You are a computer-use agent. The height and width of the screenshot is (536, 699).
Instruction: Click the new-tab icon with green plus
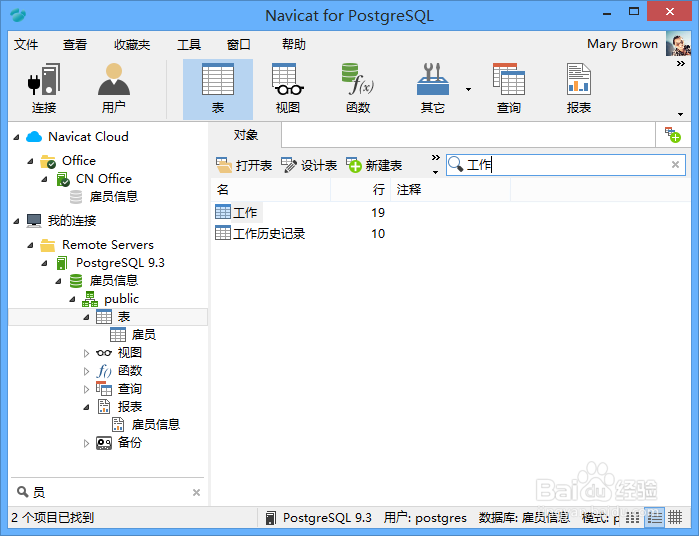tap(672, 135)
